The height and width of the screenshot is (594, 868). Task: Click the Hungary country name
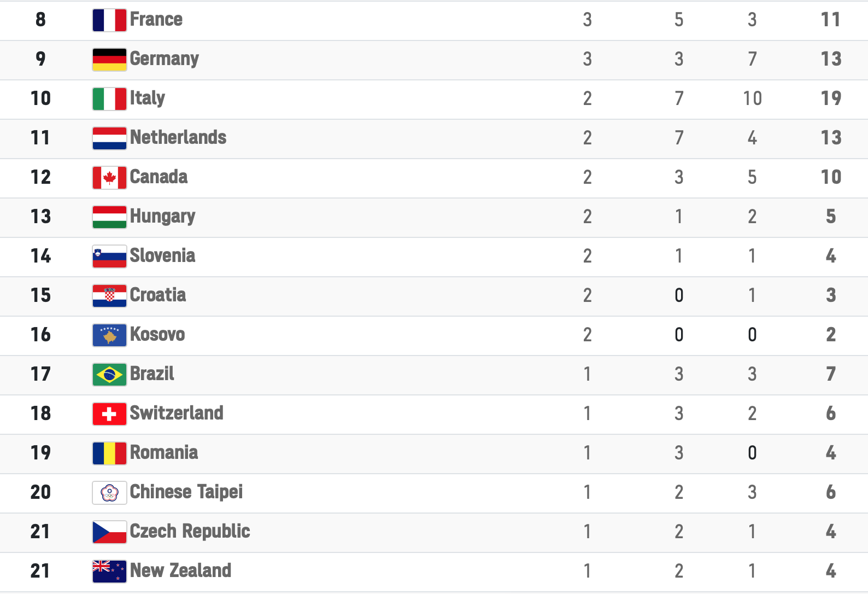point(162,217)
